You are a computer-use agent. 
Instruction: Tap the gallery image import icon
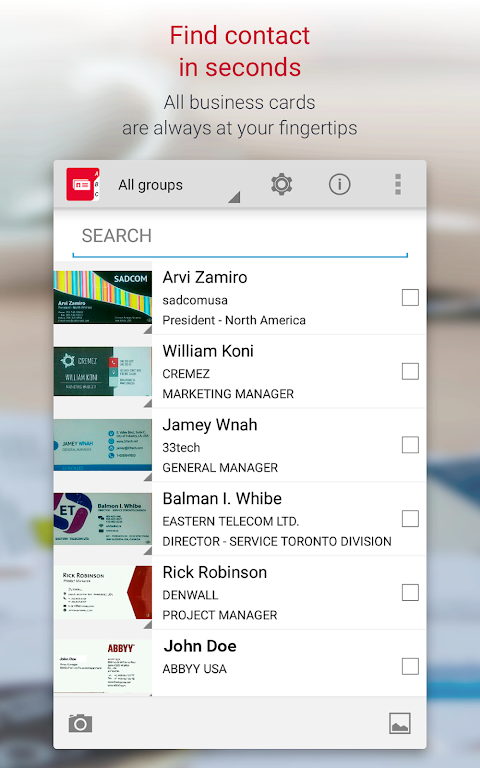point(400,723)
